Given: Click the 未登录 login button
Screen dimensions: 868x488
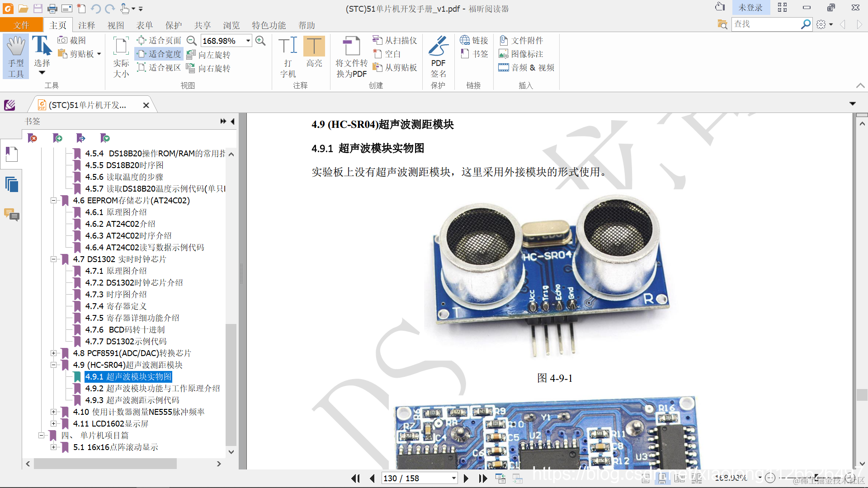Looking at the screenshot, I should 750,8.
